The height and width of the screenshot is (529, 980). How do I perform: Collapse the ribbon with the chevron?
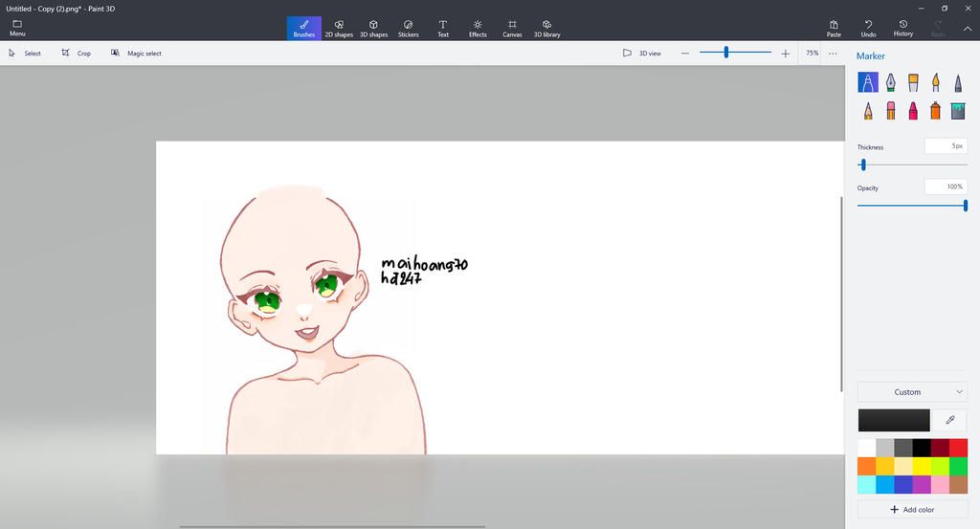tap(967, 28)
